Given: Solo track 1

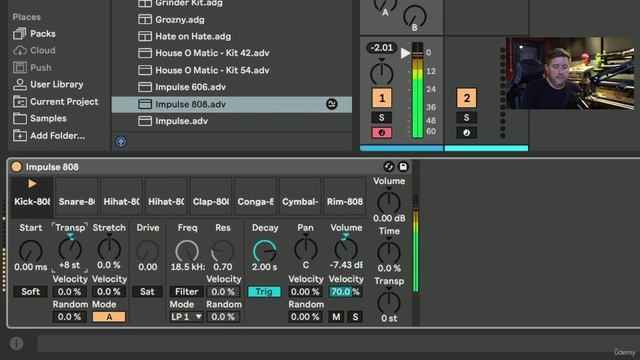Looking at the screenshot, I should [382, 118].
